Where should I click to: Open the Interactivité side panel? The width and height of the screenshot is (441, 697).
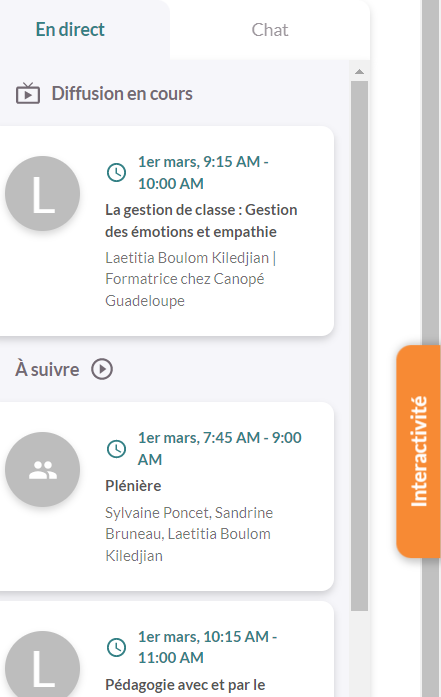(418, 451)
